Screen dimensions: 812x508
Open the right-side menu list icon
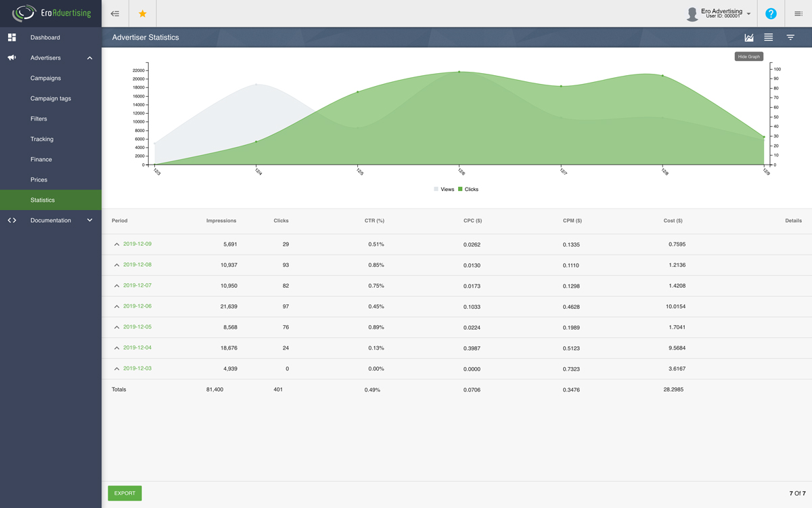coord(798,14)
